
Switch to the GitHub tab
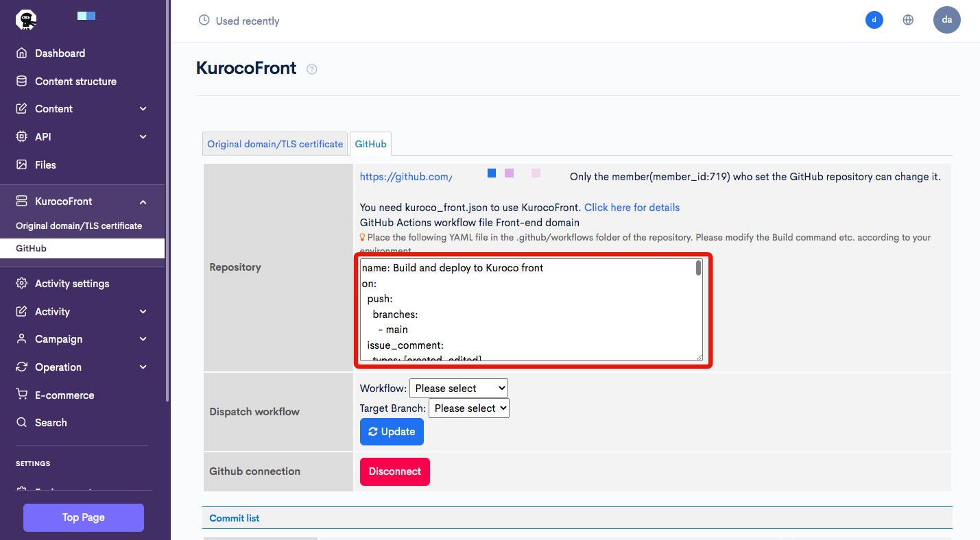coord(370,144)
